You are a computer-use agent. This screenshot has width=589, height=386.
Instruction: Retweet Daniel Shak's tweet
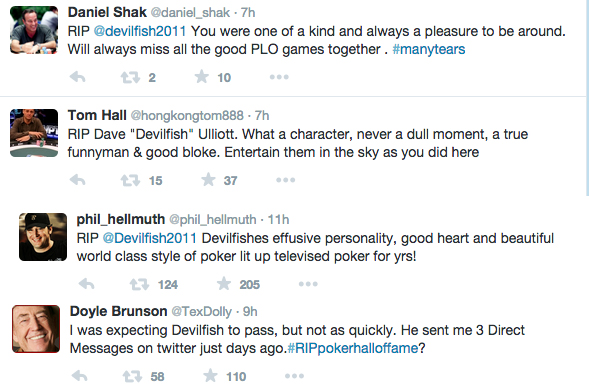coord(130,78)
